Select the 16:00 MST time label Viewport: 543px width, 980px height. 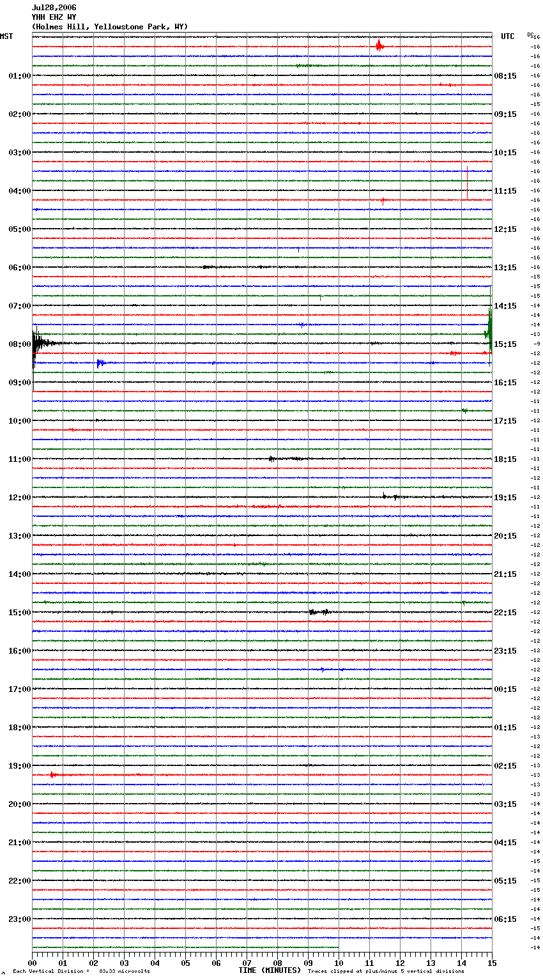pyautogui.click(x=20, y=651)
